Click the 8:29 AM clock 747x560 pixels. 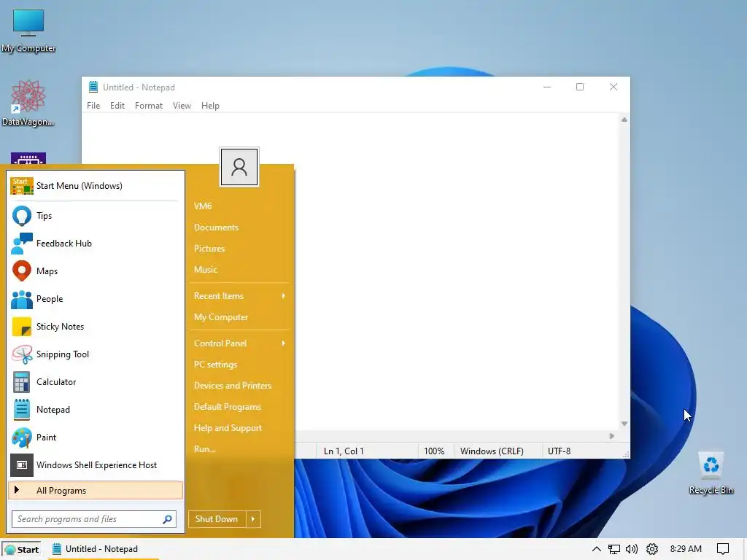(686, 549)
